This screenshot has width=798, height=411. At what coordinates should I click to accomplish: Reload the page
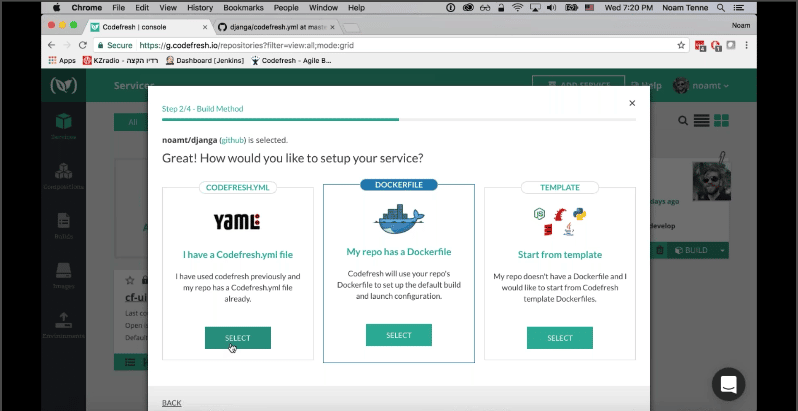tap(82, 45)
